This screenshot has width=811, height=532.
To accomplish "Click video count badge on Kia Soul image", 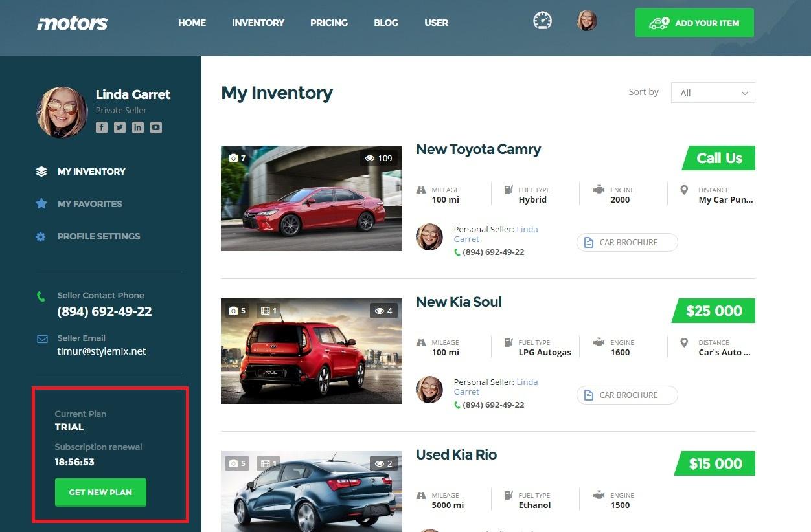I will point(268,311).
